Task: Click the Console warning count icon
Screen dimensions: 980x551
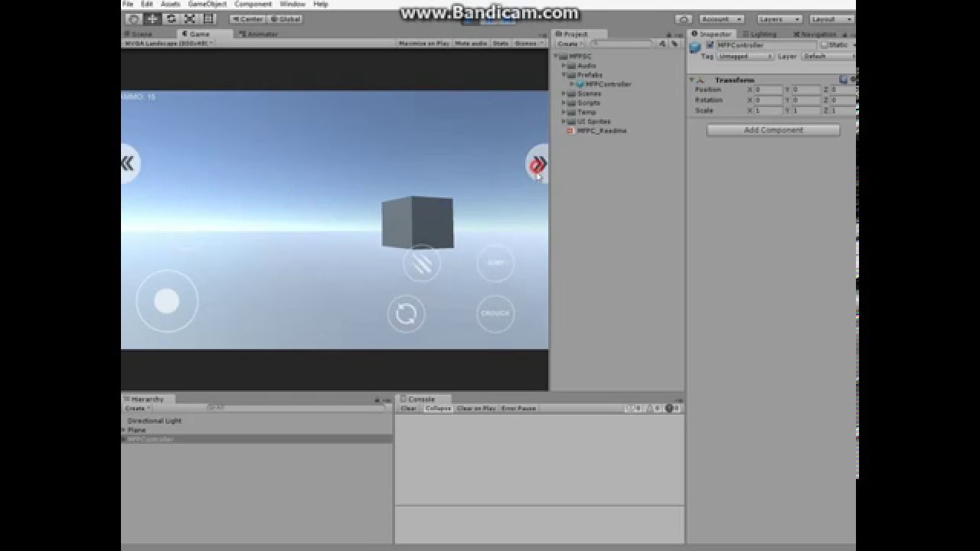Action: (655, 409)
